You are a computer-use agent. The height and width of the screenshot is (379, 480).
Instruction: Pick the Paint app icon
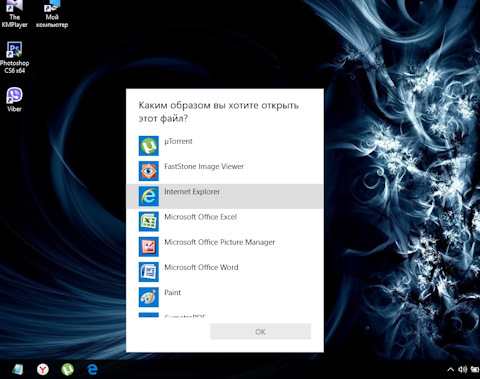(149, 297)
